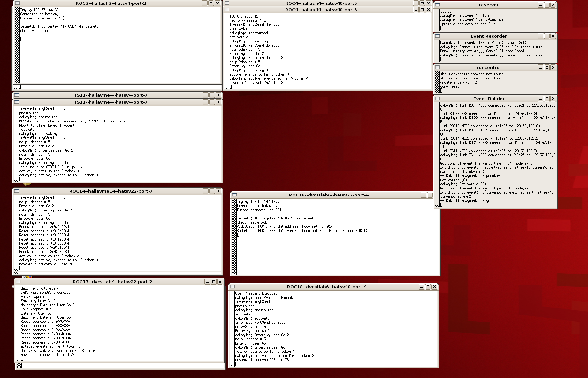Close the ROC14--hallavme14 window
The height and width of the screenshot is (378, 588).
[218, 191]
